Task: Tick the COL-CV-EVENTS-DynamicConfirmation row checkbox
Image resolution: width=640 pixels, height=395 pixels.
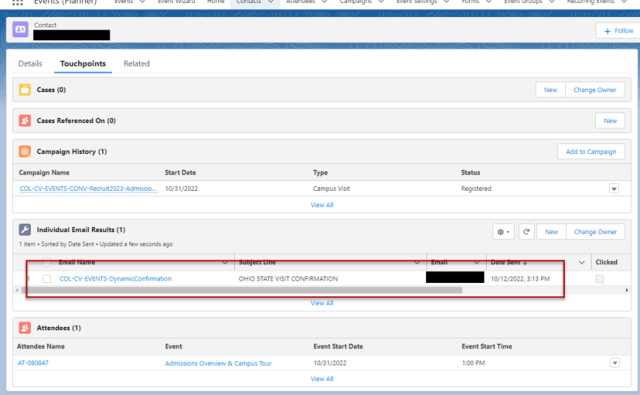Action: coord(47,279)
